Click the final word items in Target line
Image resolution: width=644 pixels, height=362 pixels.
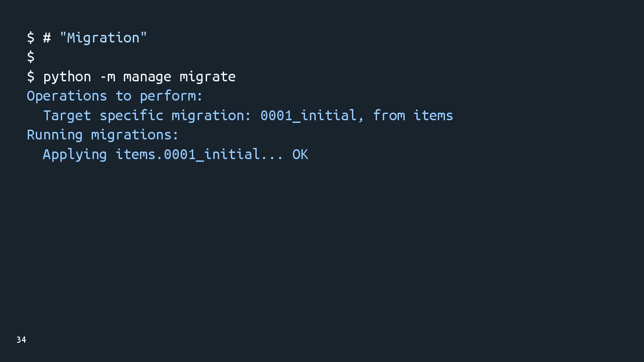click(x=433, y=115)
